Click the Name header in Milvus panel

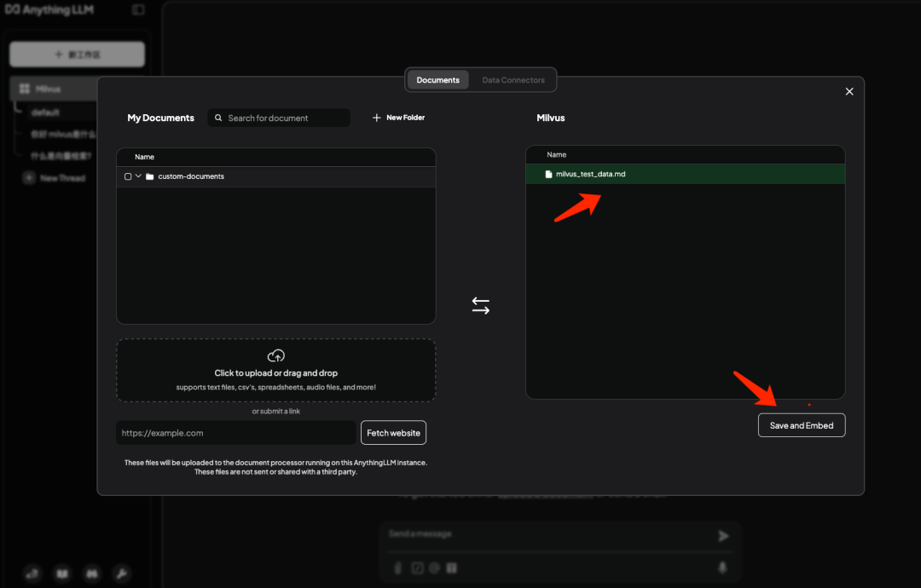[556, 155]
